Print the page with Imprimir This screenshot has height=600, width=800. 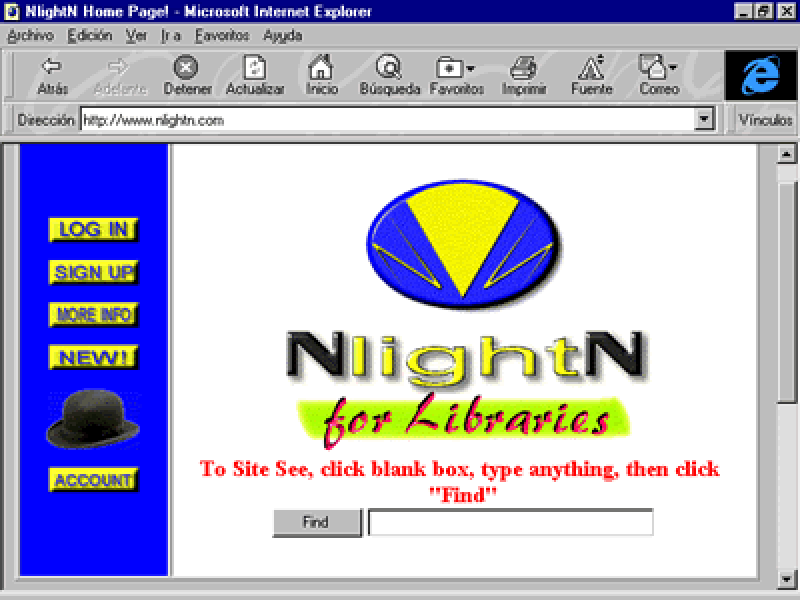523,76
